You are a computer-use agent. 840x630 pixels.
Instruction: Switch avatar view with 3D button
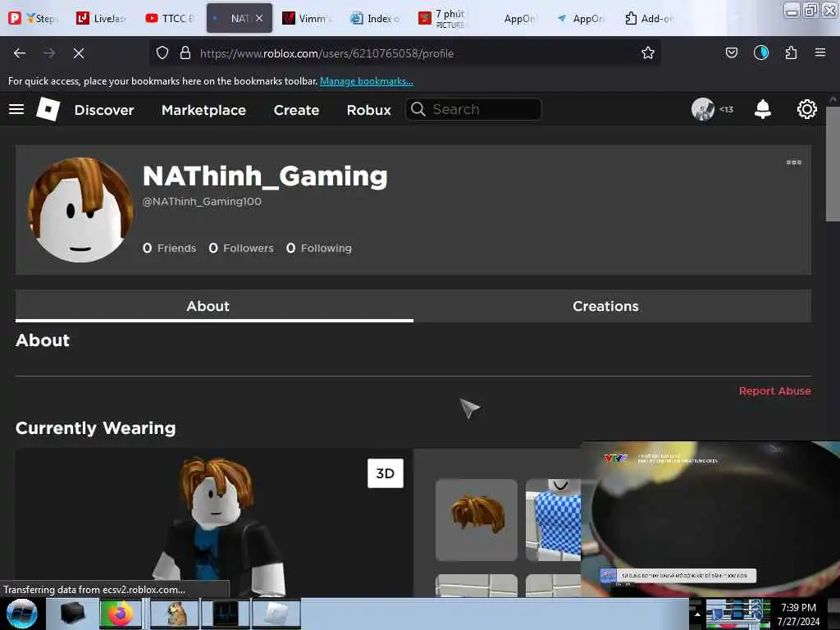386,473
